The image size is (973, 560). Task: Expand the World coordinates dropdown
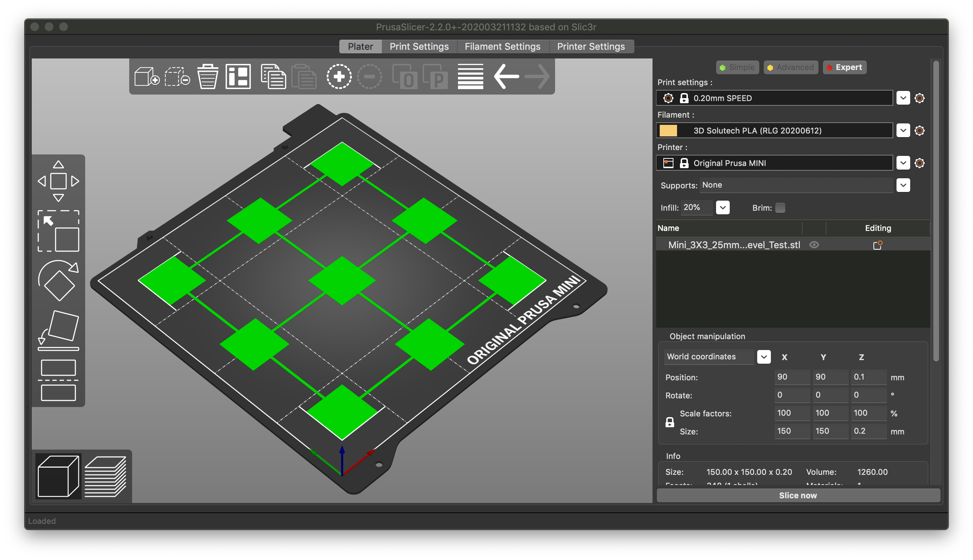click(764, 357)
